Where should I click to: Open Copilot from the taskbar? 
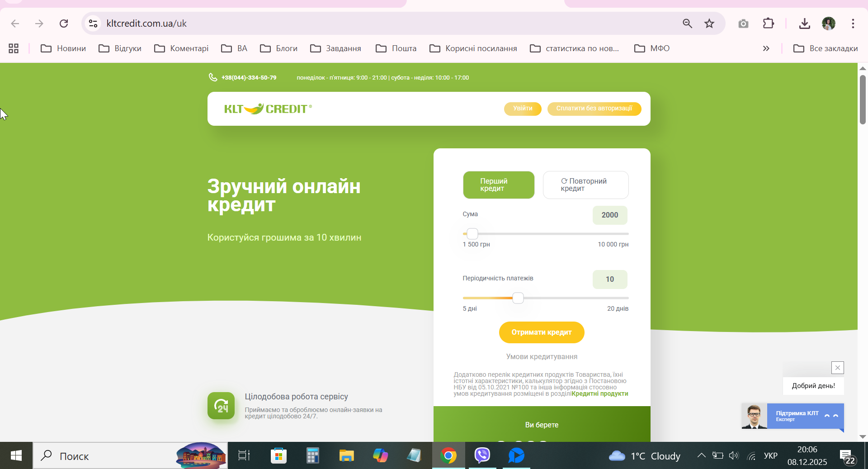(381, 455)
